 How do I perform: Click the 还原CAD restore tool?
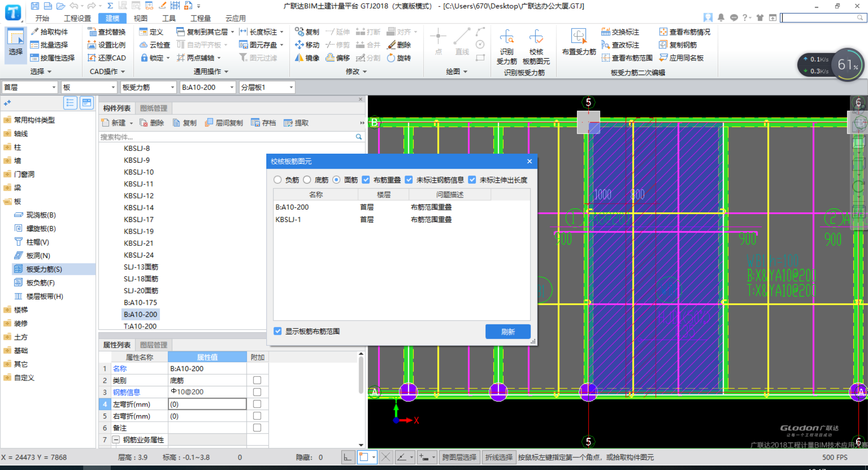[107, 58]
